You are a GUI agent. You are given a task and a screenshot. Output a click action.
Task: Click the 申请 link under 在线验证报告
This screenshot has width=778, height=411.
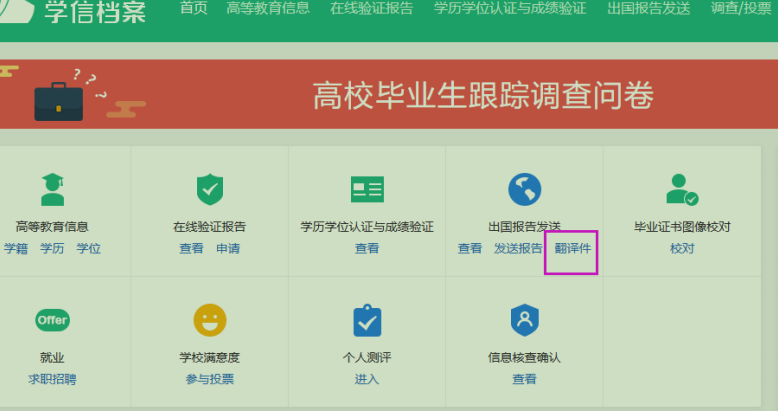pos(228,248)
